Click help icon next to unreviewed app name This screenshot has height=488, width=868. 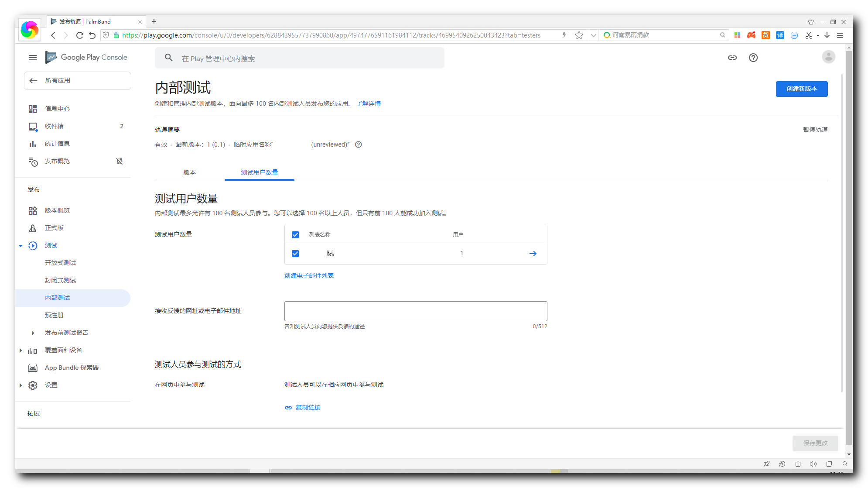[x=359, y=144]
